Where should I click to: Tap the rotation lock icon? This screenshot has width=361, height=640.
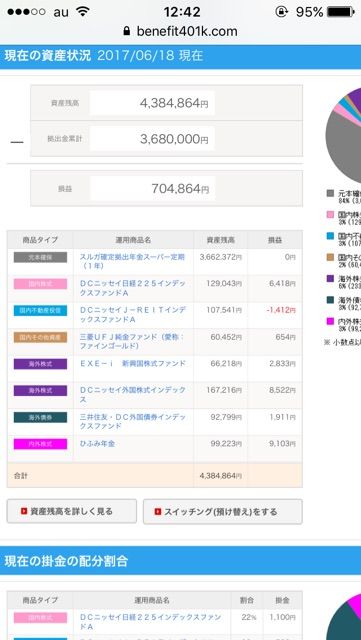(281, 12)
